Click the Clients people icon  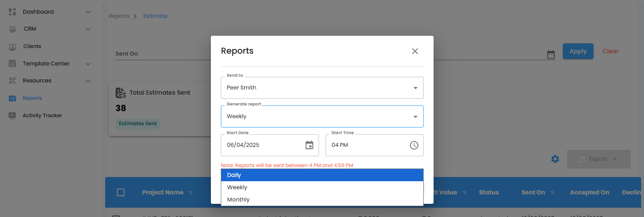pyautogui.click(x=13, y=47)
